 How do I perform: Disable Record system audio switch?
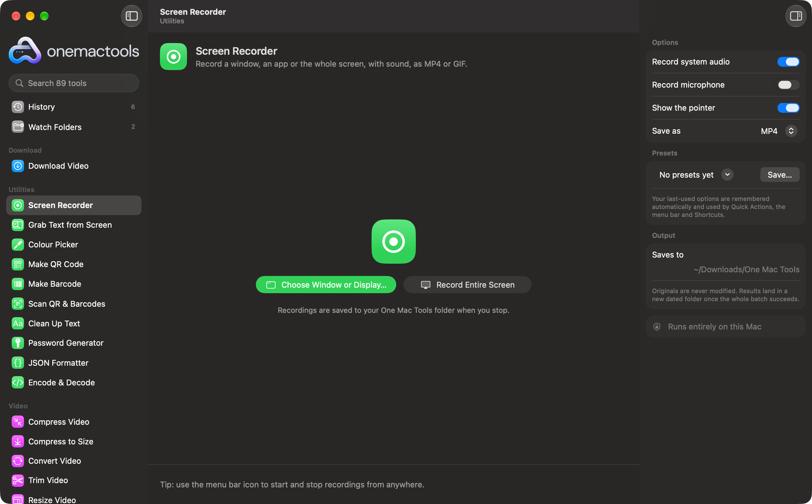pyautogui.click(x=788, y=62)
